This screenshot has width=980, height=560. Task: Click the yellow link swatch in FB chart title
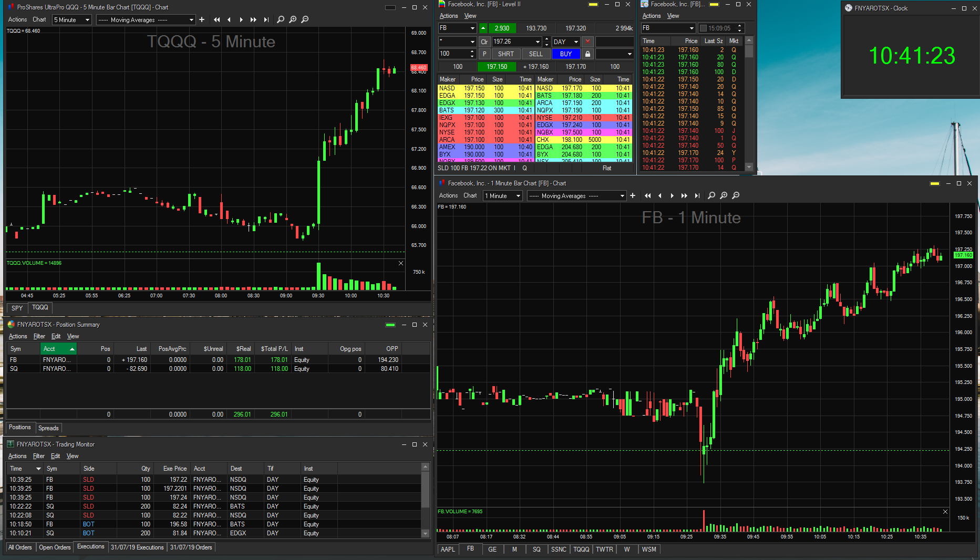[x=935, y=183]
